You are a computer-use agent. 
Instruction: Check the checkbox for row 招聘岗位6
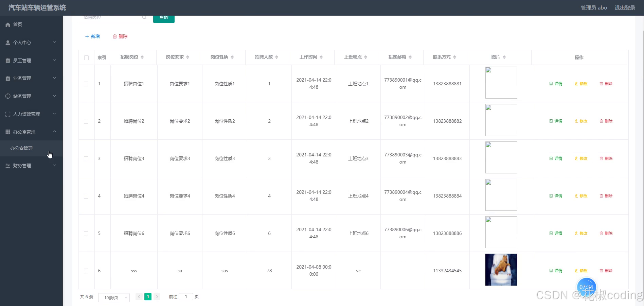coord(86,234)
